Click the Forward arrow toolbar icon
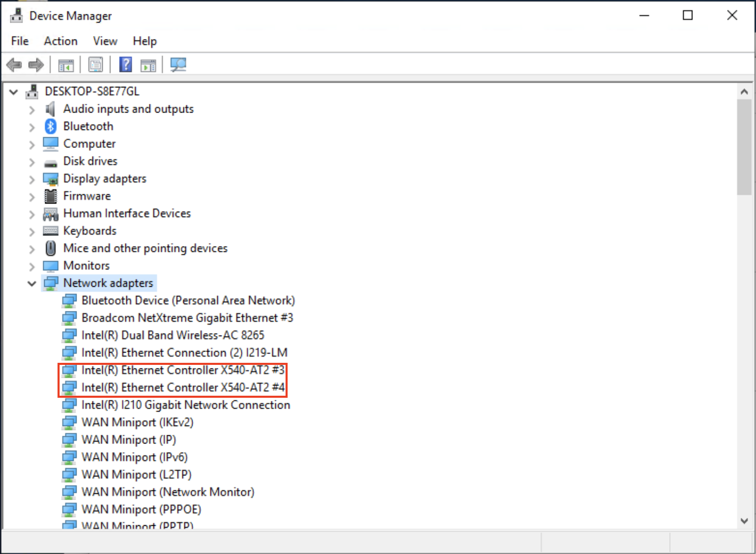This screenshot has width=756, height=554. point(36,65)
